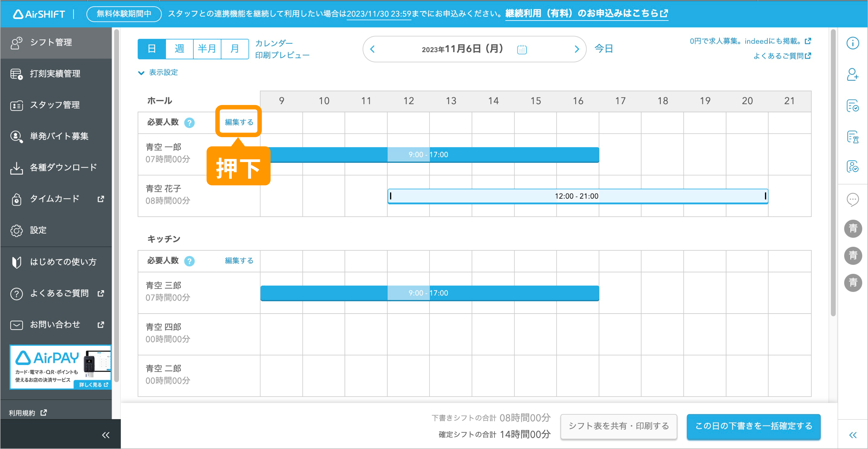
Task: Click 青空 四郎 staff name
Action: [163, 327]
